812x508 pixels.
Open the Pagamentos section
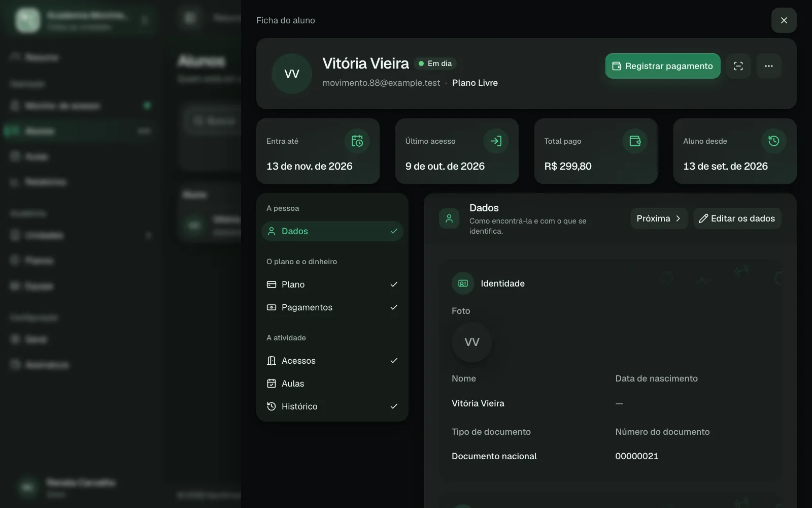(332, 307)
